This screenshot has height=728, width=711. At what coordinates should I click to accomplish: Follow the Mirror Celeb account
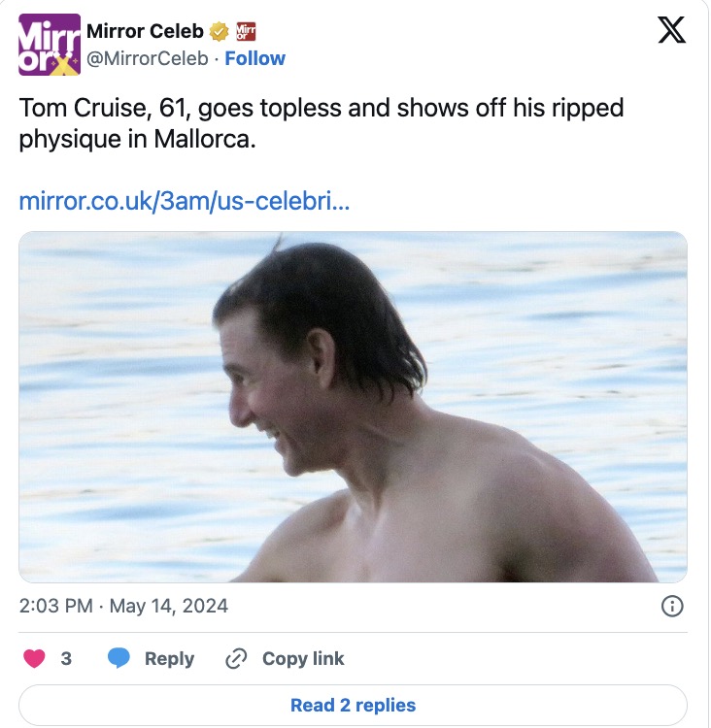[x=255, y=58]
